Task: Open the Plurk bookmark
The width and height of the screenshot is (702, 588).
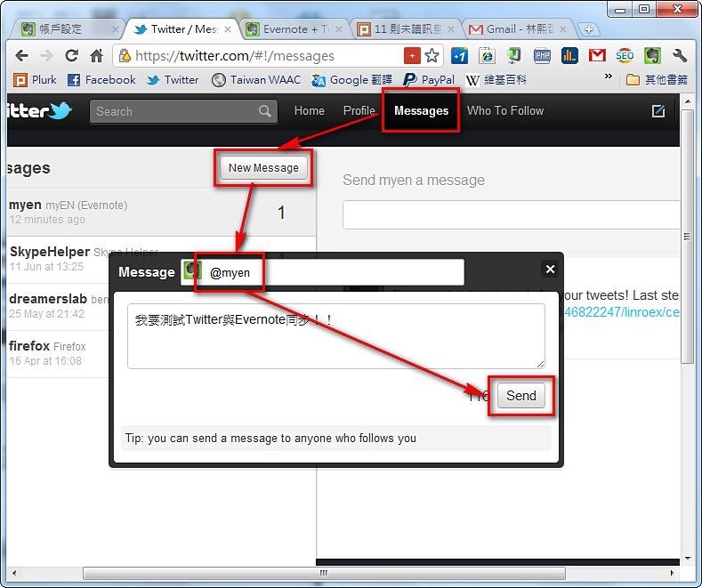Action: (x=35, y=80)
